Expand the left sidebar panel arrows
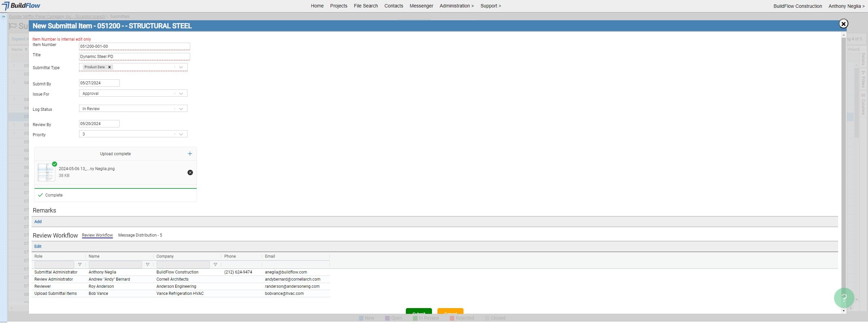Viewport: 868px width, 323px height. pos(3,16)
